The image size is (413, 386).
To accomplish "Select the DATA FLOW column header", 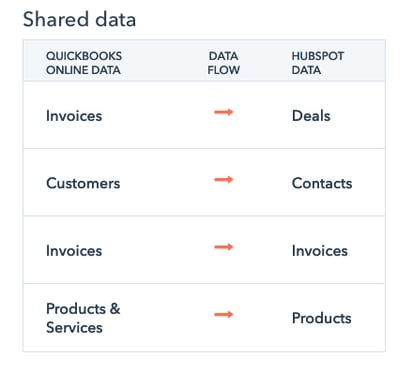I will click(224, 63).
